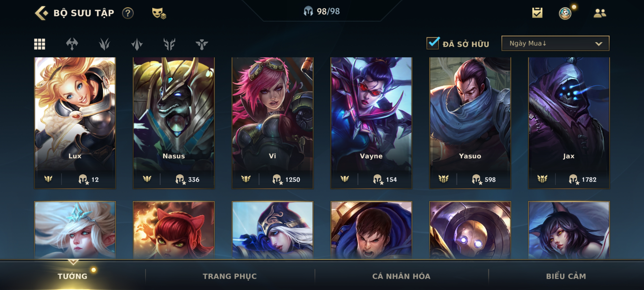Open the player profile avatar
The image size is (644, 290).
pos(565,13)
